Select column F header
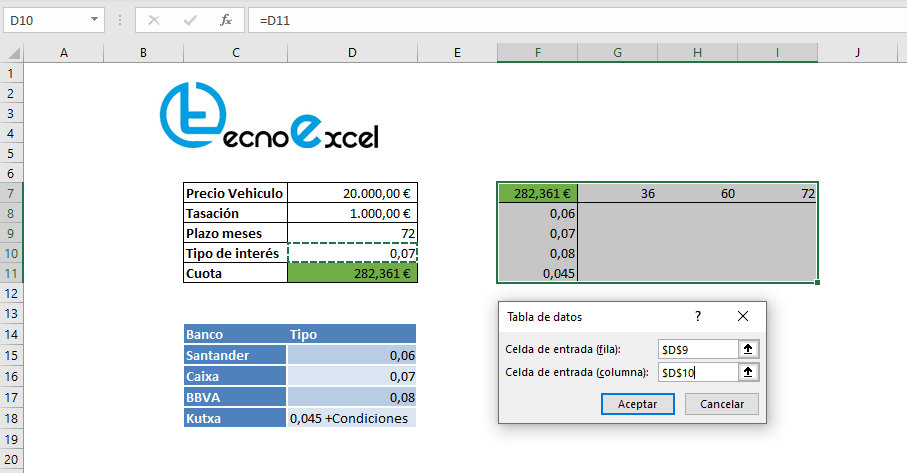The image size is (907, 473). point(537,53)
